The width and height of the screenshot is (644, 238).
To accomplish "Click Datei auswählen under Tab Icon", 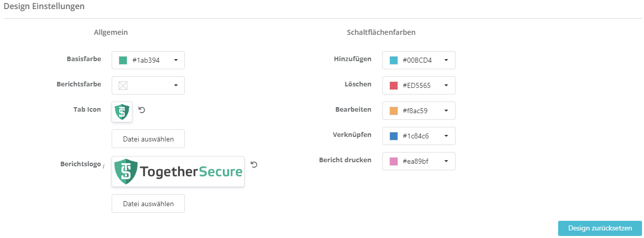I will click(148, 139).
